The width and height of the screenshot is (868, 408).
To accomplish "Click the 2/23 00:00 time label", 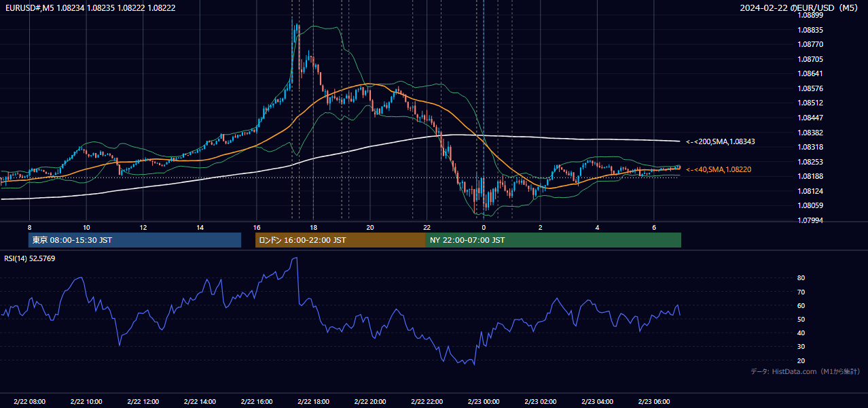I will (484, 401).
